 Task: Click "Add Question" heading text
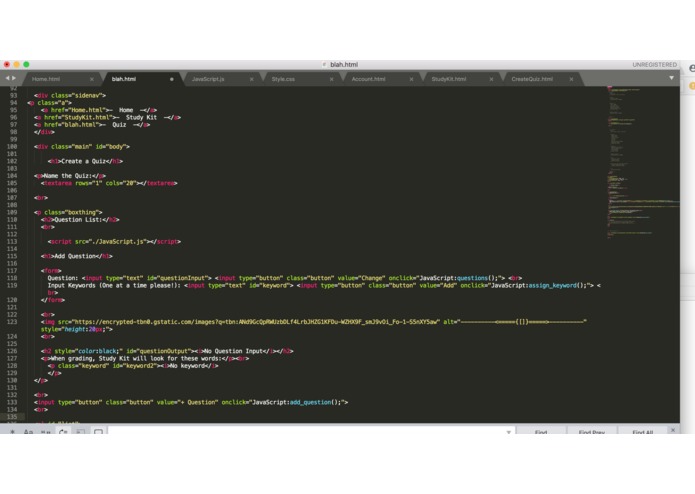click(75, 256)
